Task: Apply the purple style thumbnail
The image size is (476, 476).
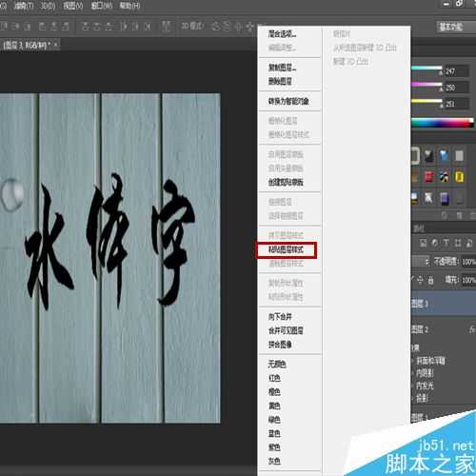Action: (444, 198)
